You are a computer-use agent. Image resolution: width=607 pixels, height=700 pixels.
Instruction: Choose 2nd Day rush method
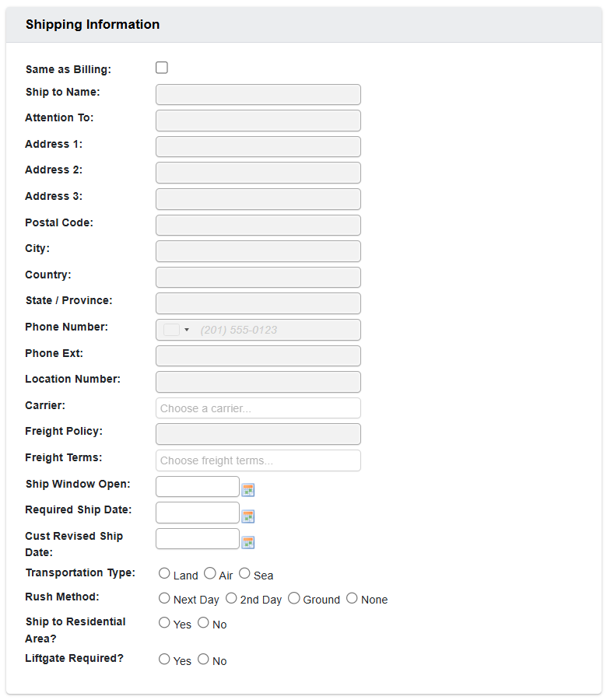click(231, 597)
